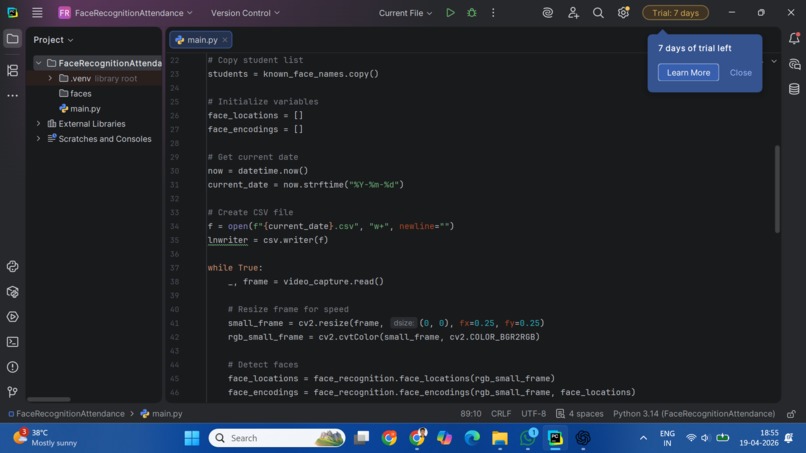The image size is (806, 453).
Task: Open the Project view options dropdown
Action: 53,40
